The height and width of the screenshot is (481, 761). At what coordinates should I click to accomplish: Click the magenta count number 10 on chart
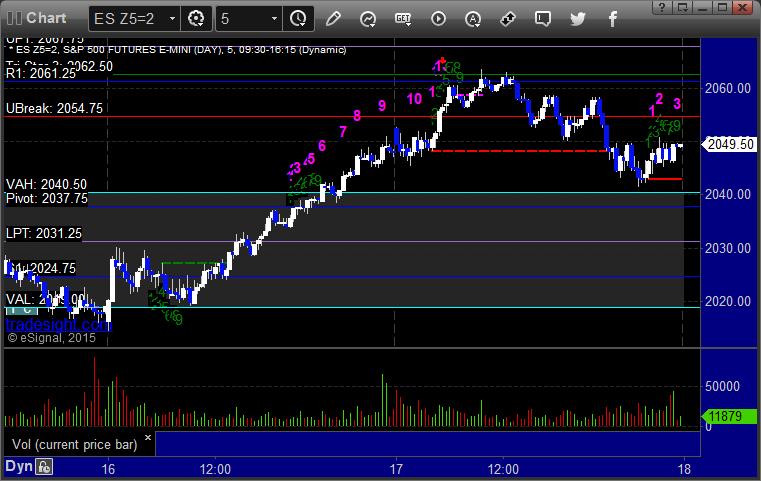click(x=414, y=99)
